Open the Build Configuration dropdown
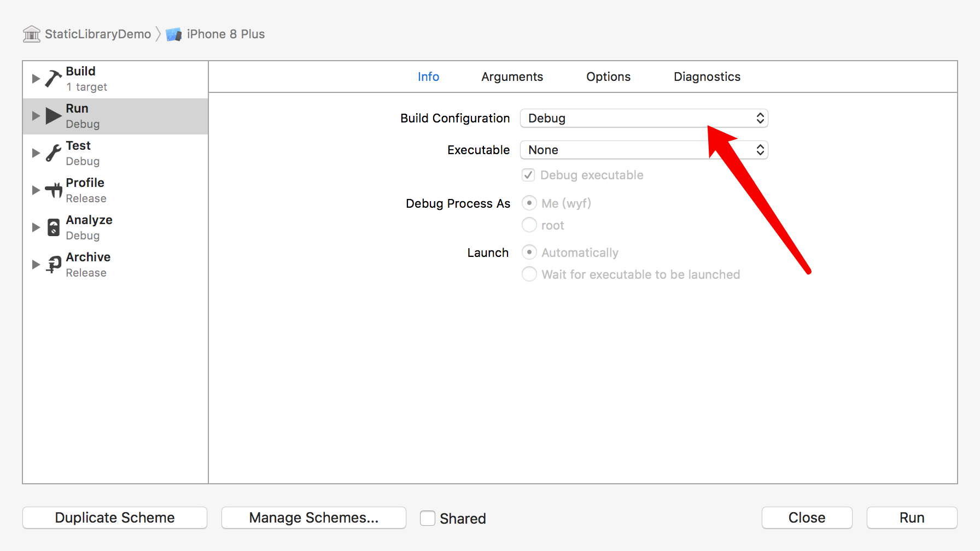The width and height of the screenshot is (980, 551). point(644,119)
